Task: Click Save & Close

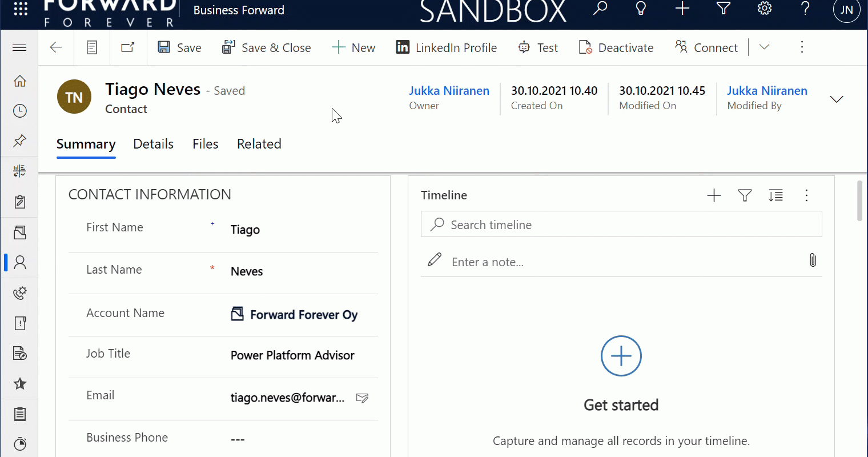Action: pos(266,47)
